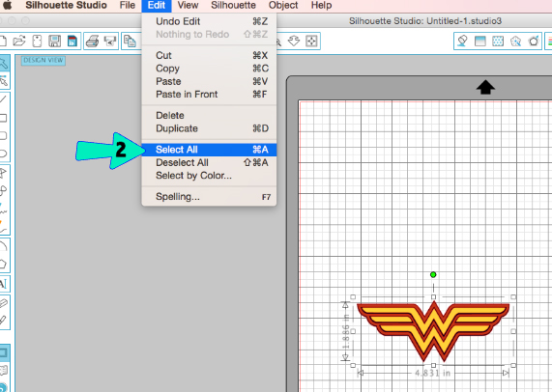Select the Draw a Line tool
Image resolution: width=552 pixels, height=392 pixels.
click(4, 99)
